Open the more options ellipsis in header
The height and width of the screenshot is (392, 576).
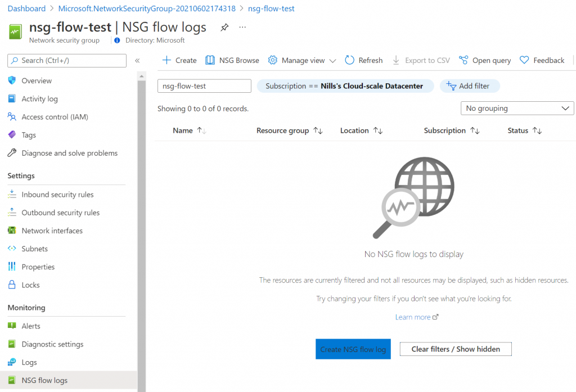coord(242,28)
